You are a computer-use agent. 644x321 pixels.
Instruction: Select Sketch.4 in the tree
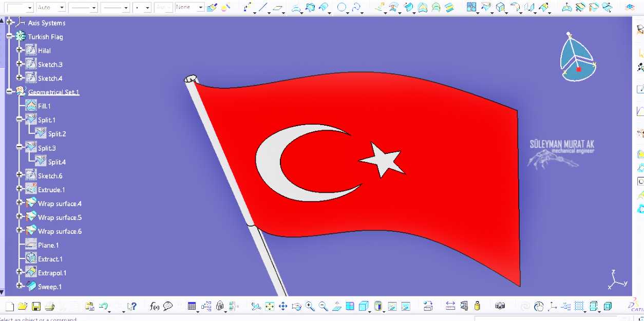point(50,78)
